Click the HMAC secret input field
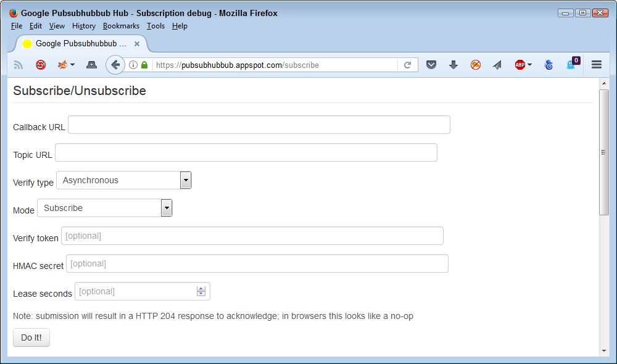617x364 pixels. (x=257, y=263)
